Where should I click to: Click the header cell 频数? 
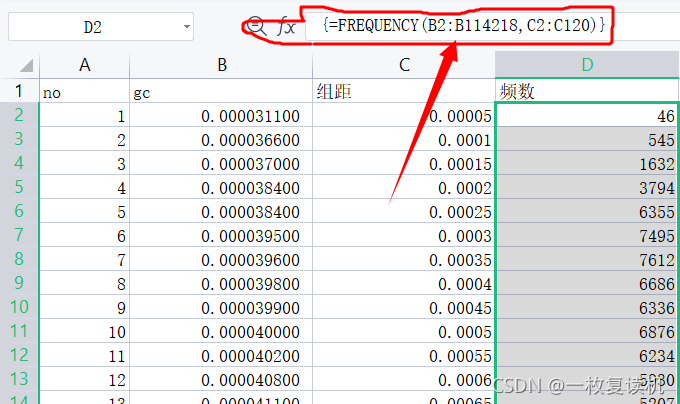(x=587, y=91)
